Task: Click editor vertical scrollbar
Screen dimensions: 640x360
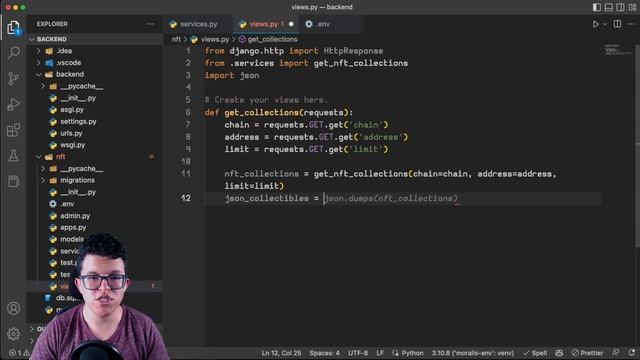Action: click(638, 145)
